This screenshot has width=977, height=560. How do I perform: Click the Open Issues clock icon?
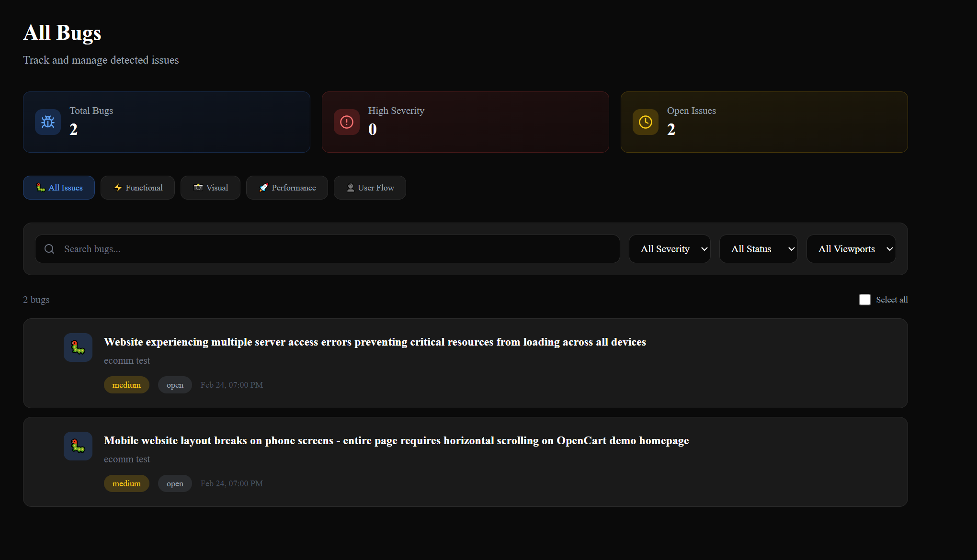tap(646, 122)
